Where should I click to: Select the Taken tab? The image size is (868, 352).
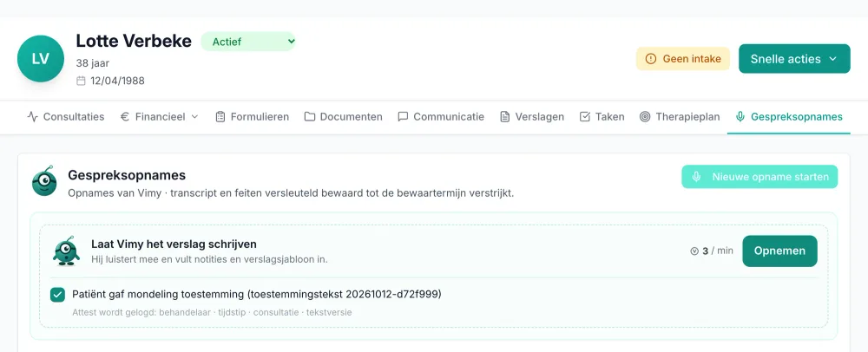[602, 116]
